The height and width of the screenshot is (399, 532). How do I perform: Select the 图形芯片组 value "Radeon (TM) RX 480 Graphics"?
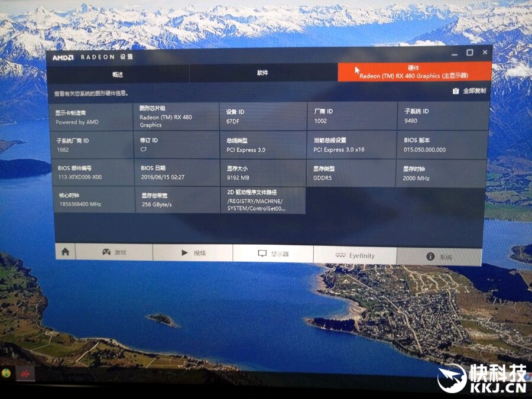pyautogui.click(x=166, y=121)
